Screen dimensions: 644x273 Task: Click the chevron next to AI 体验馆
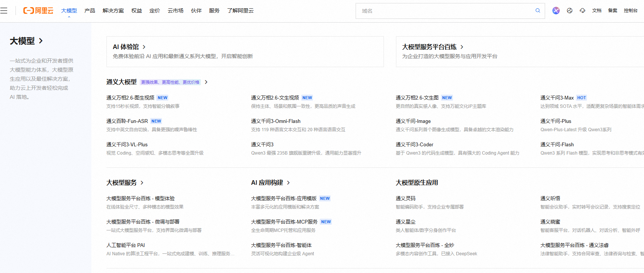[144, 47]
